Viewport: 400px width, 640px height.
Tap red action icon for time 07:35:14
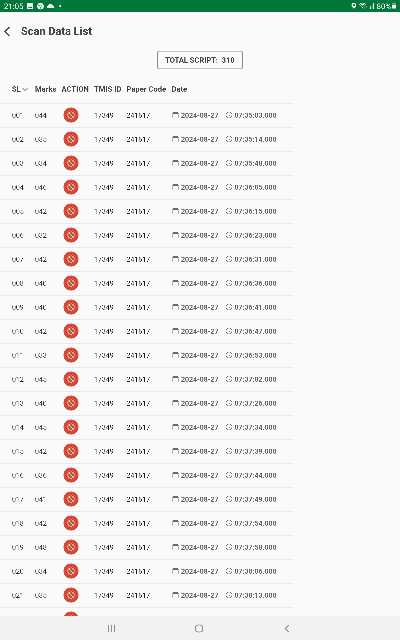point(71,139)
